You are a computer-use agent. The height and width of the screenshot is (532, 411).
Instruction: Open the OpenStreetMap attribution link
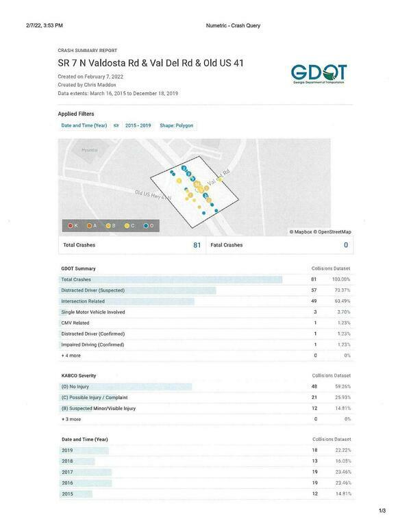[x=332, y=231]
